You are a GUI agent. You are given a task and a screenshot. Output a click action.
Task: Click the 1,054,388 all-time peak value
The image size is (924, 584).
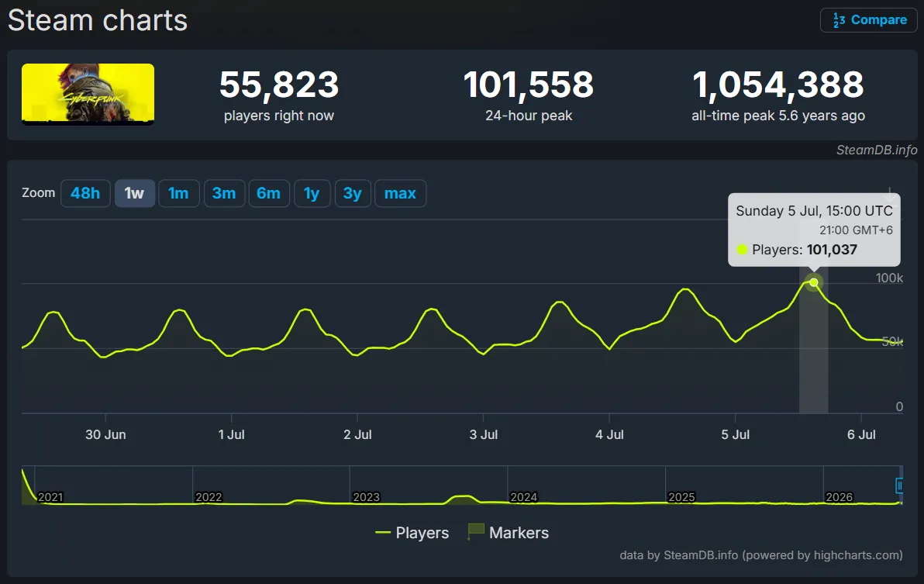(x=777, y=85)
